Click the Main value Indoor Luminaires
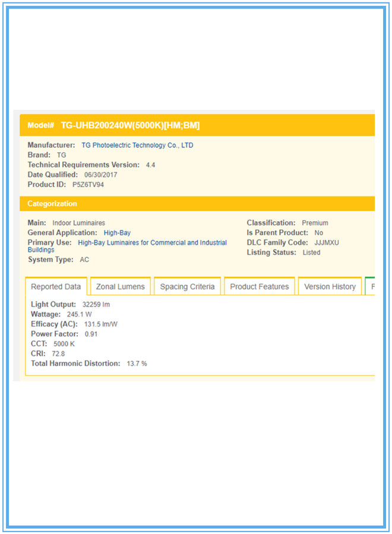The height and width of the screenshot is (534, 392). (78, 223)
